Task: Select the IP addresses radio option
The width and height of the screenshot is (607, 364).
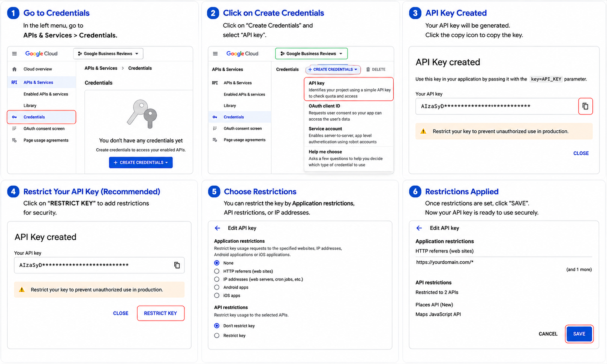Action: click(217, 279)
